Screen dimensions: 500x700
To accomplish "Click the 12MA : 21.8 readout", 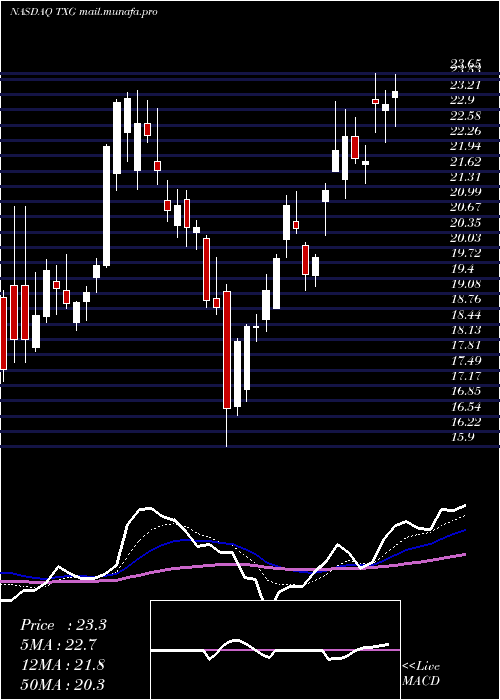I will coord(63,664).
